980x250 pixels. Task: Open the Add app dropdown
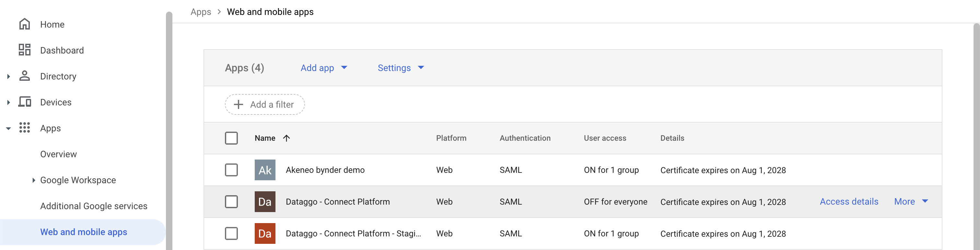click(324, 68)
